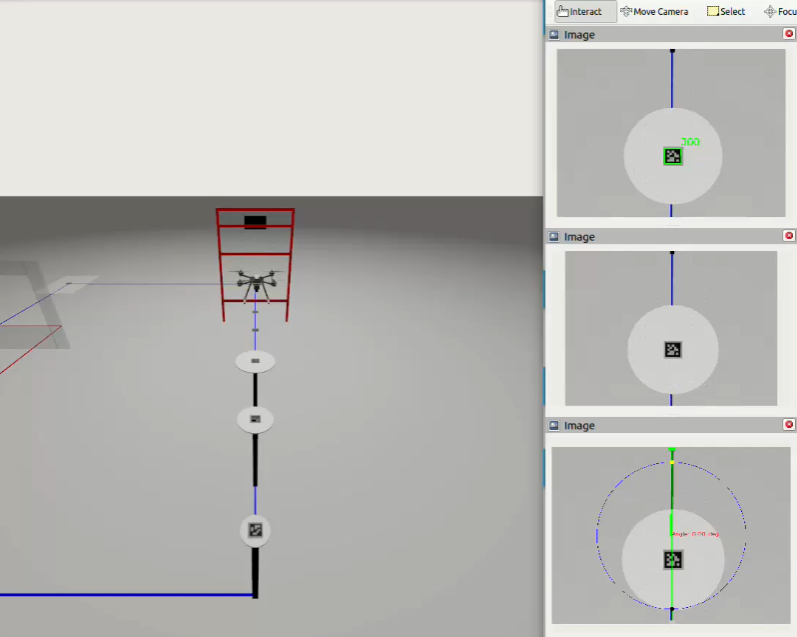Click the panel icon of the topmost Image panel
Viewport: 797px width, 637px height.
point(554,35)
